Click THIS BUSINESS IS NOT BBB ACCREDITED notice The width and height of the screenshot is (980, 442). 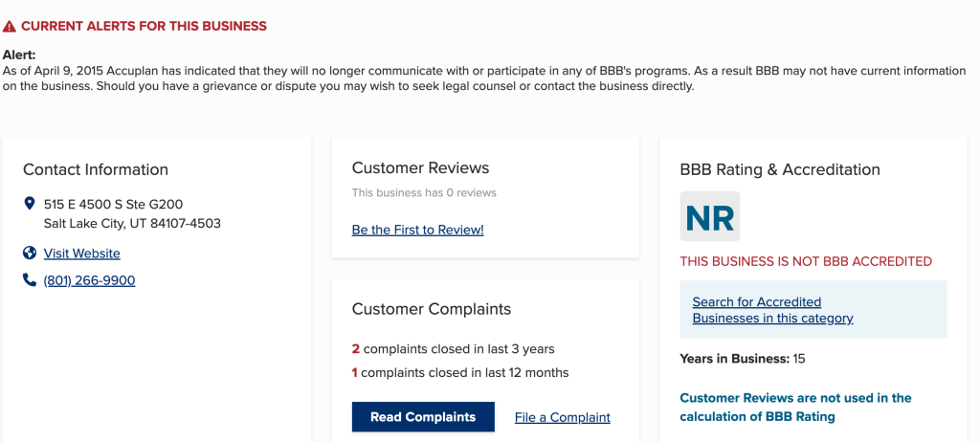coord(806,261)
